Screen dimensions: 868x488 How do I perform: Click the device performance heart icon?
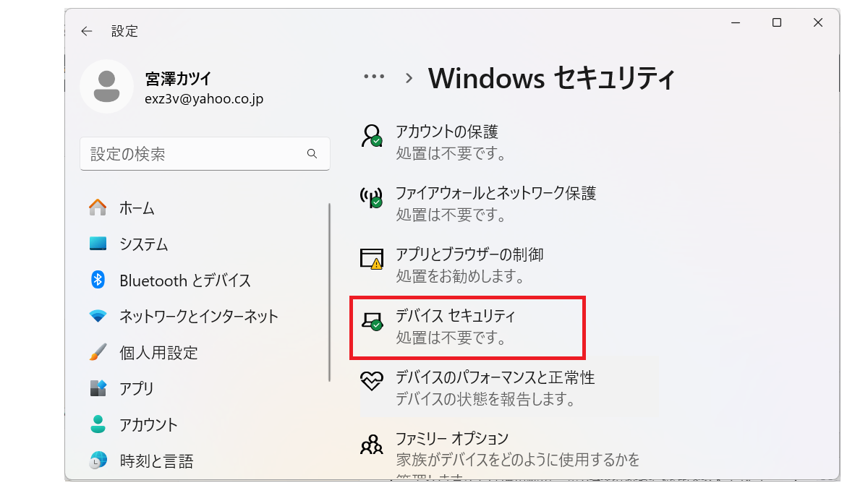(x=372, y=381)
